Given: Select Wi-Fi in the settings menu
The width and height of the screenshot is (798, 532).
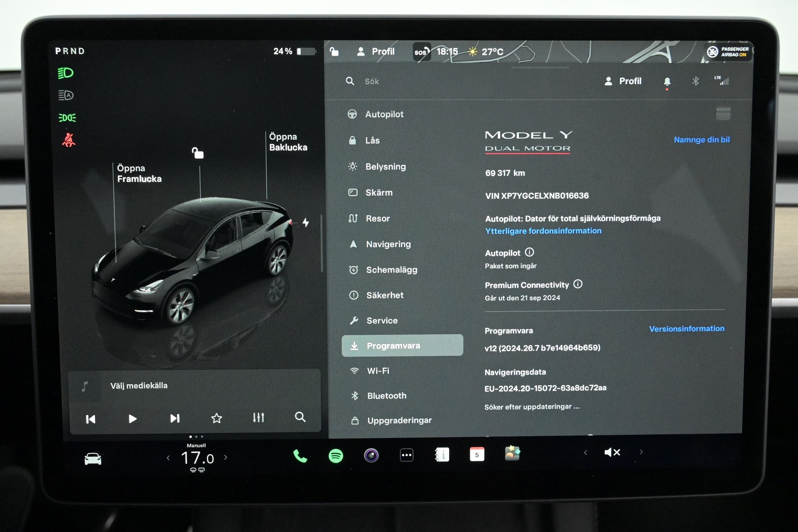Looking at the screenshot, I should [378, 371].
